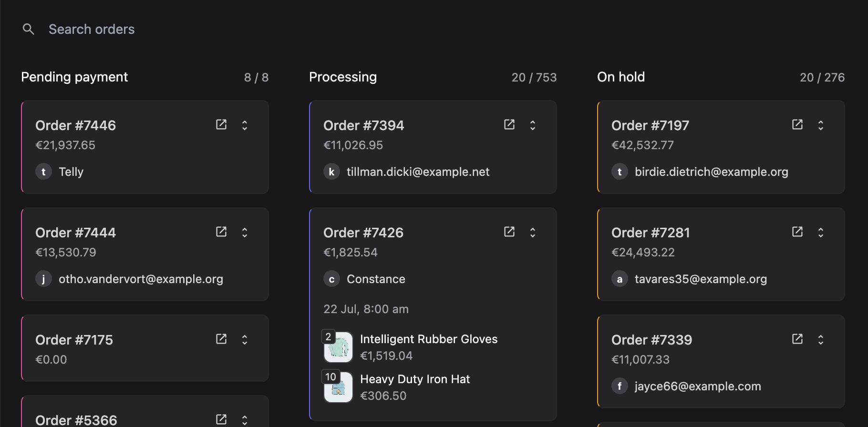Click the Order #7281 title
This screenshot has width=868, height=427.
pos(651,233)
